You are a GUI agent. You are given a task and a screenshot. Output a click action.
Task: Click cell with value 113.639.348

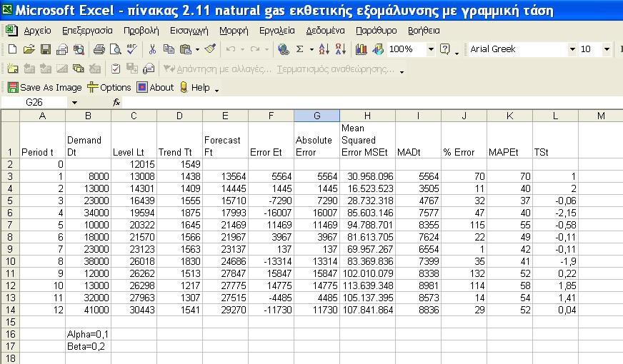tap(367, 285)
